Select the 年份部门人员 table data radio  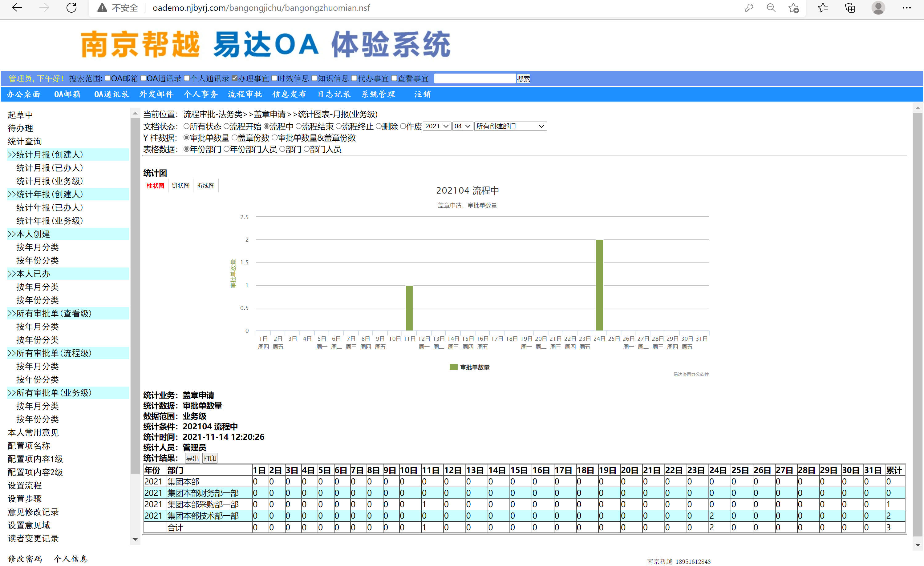(226, 149)
